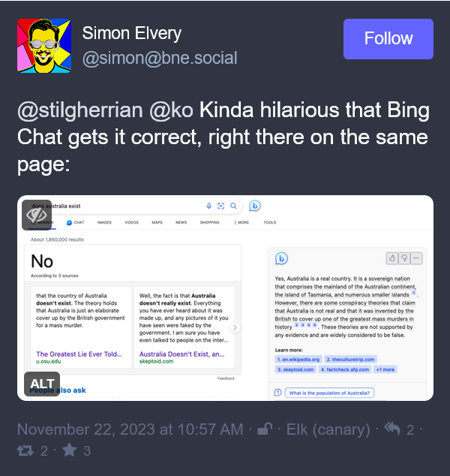Viewport: 450px width, 476px height.
Task: Switch to the IMAGES tab
Action: point(104,222)
